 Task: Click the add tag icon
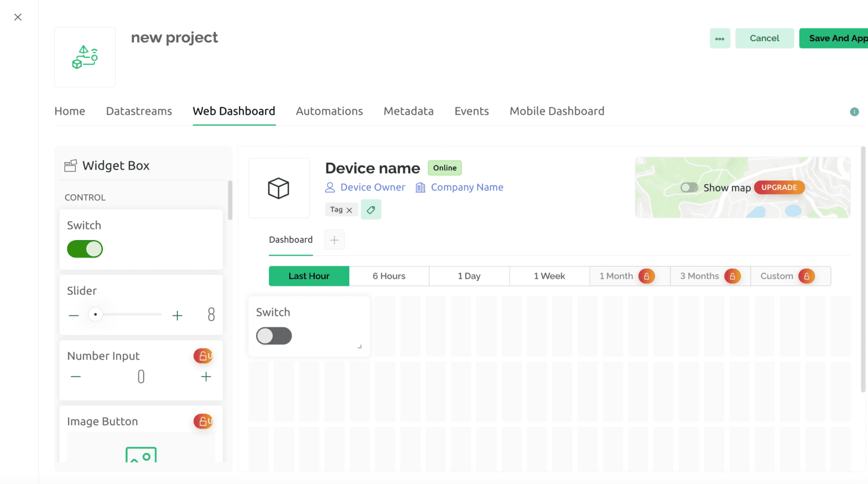click(x=371, y=210)
